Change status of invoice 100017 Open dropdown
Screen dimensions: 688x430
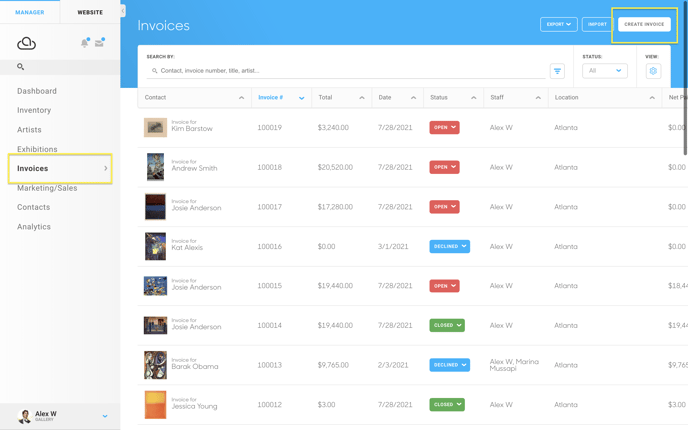[444, 207]
